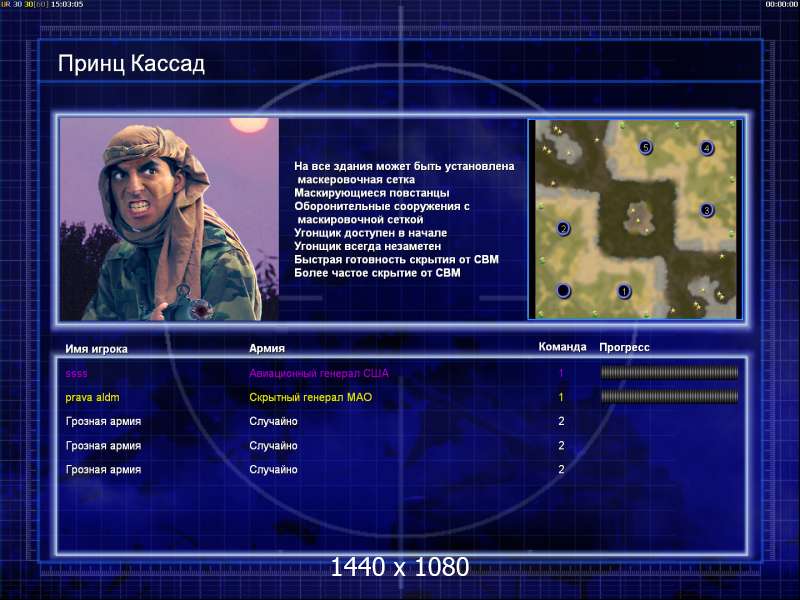Click start position marker 5 on the minimap

[645, 147]
